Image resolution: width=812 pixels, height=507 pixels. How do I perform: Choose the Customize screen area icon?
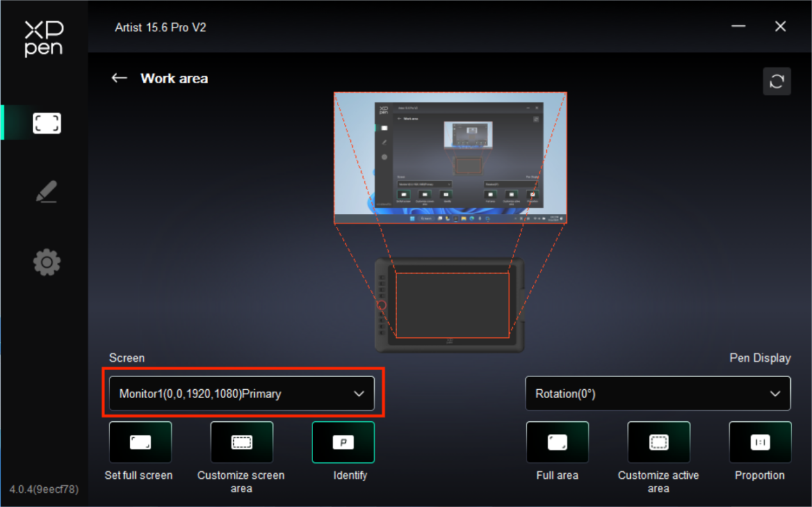241,442
